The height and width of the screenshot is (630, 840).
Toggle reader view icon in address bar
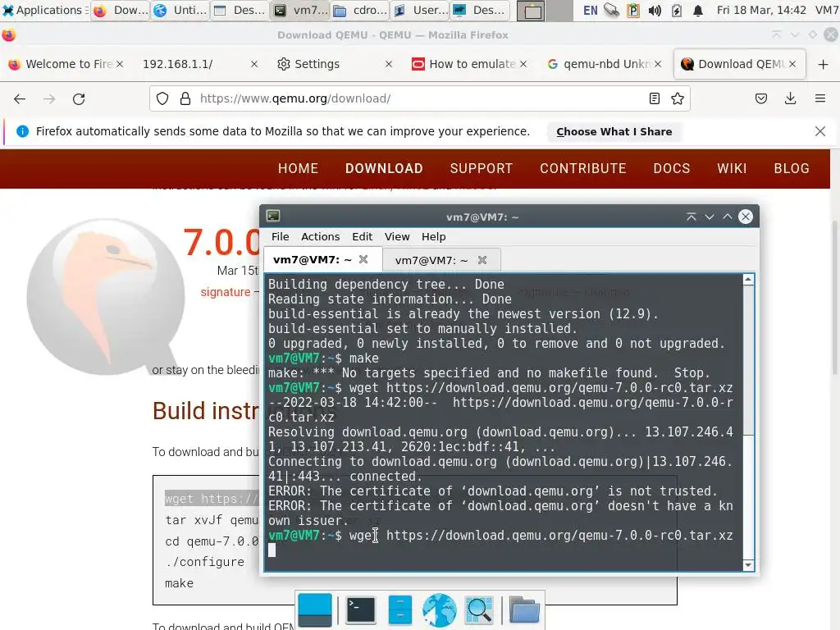(654, 98)
